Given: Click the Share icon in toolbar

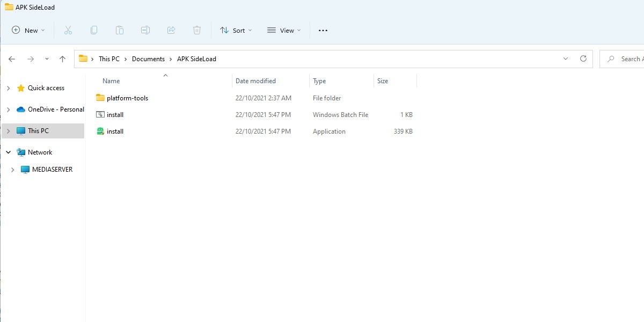Looking at the screenshot, I should [171, 31].
